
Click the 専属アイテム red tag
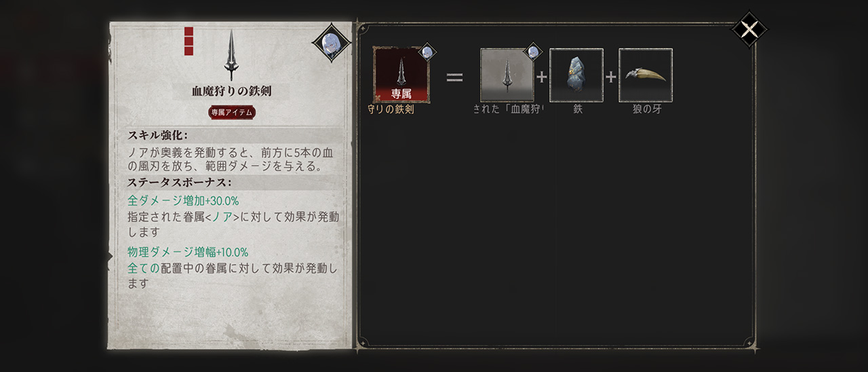point(232,113)
